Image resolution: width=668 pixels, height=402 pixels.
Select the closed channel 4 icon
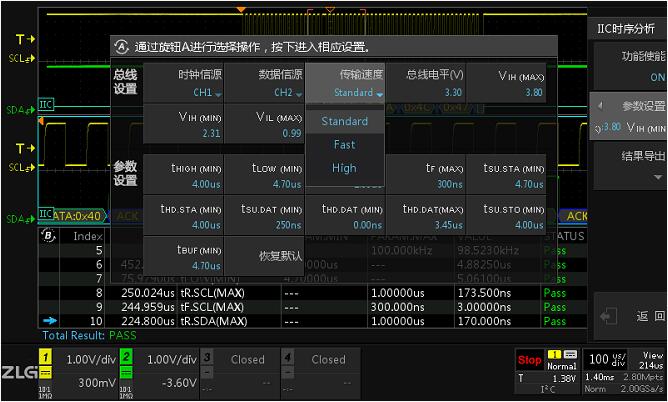coord(287,356)
